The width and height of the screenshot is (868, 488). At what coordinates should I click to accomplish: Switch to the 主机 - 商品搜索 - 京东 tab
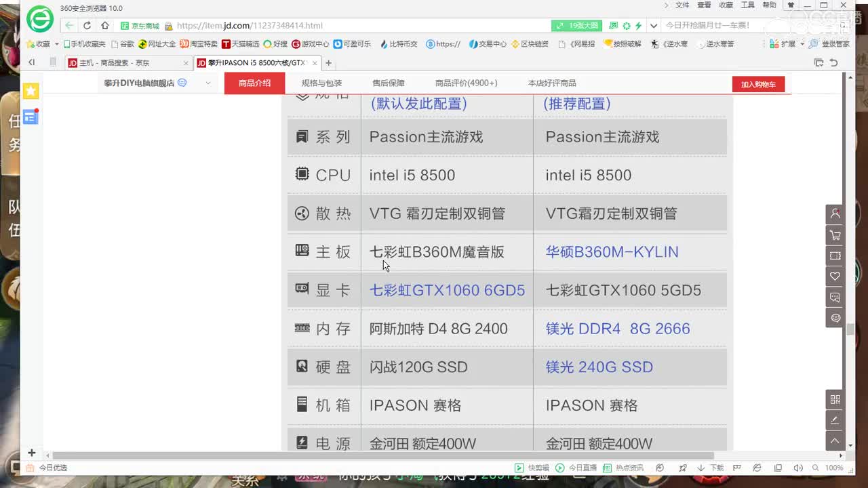tap(128, 63)
